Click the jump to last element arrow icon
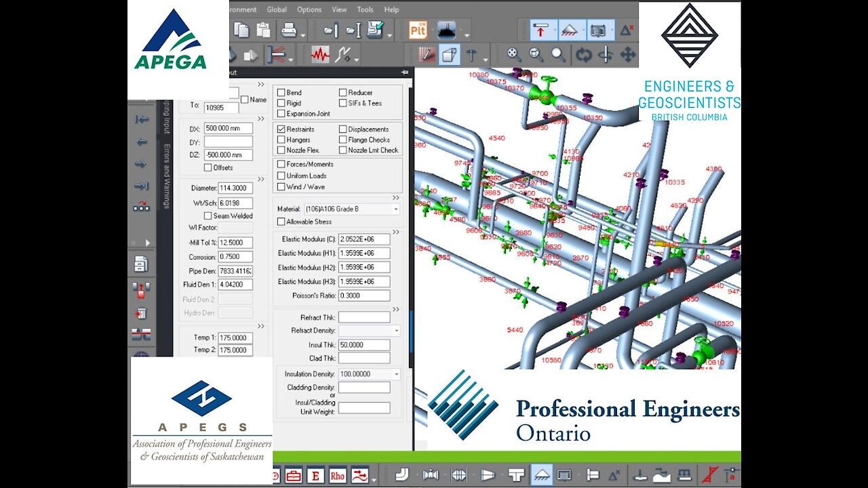This screenshot has width=868, height=488. pos(141,186)
